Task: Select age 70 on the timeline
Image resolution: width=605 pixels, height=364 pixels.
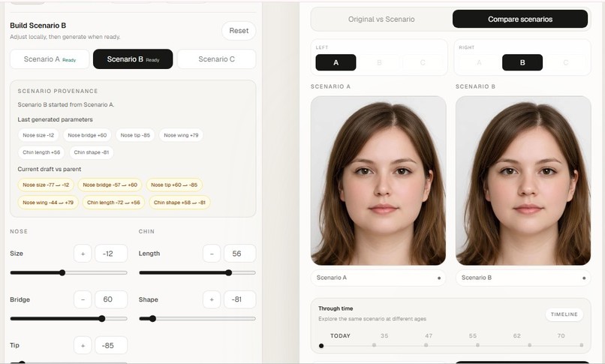Action: coord(582,345)
